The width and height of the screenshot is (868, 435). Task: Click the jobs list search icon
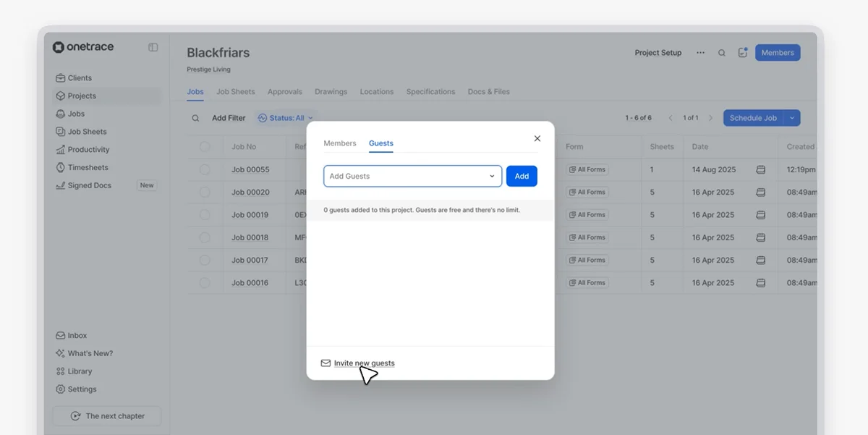click(195, 118)
